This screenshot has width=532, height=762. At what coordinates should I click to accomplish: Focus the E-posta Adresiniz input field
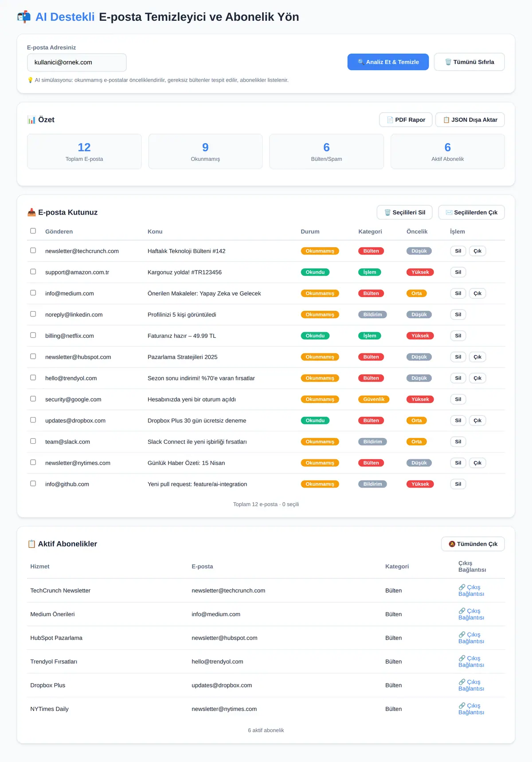pos(77,63)
